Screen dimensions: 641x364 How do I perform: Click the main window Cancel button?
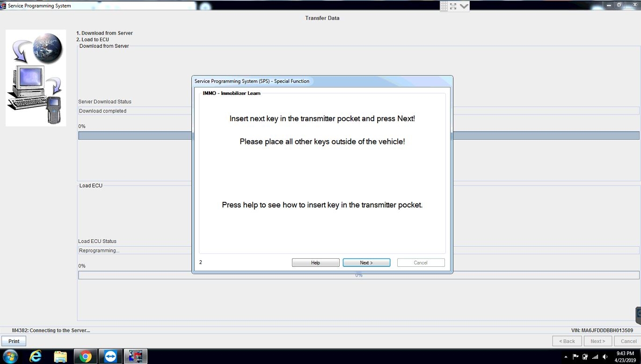click(628, 341)
